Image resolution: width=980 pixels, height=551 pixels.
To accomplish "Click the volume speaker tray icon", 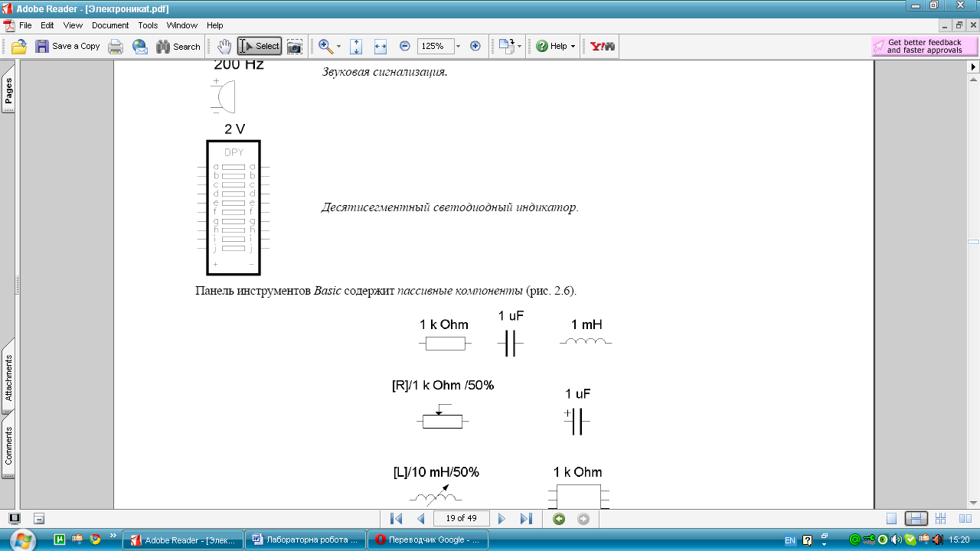I will pyautogui.click(x=896, y=540).
